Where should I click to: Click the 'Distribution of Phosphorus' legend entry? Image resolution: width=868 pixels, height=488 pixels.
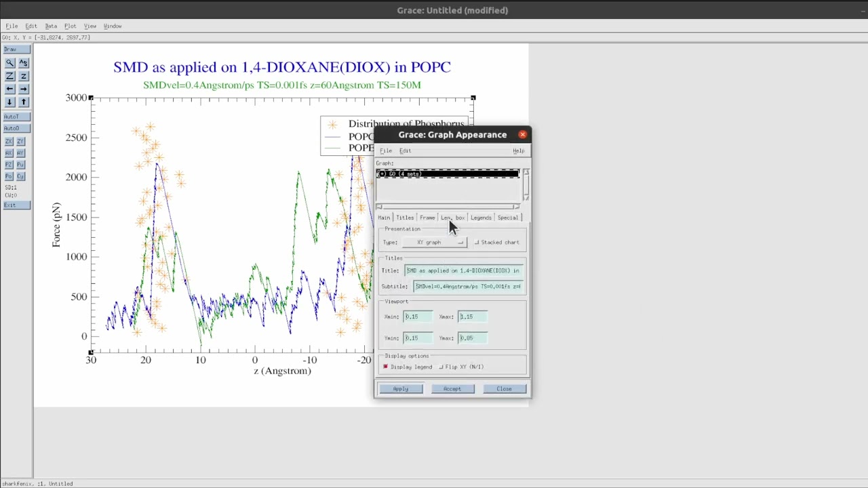(406, 123)
